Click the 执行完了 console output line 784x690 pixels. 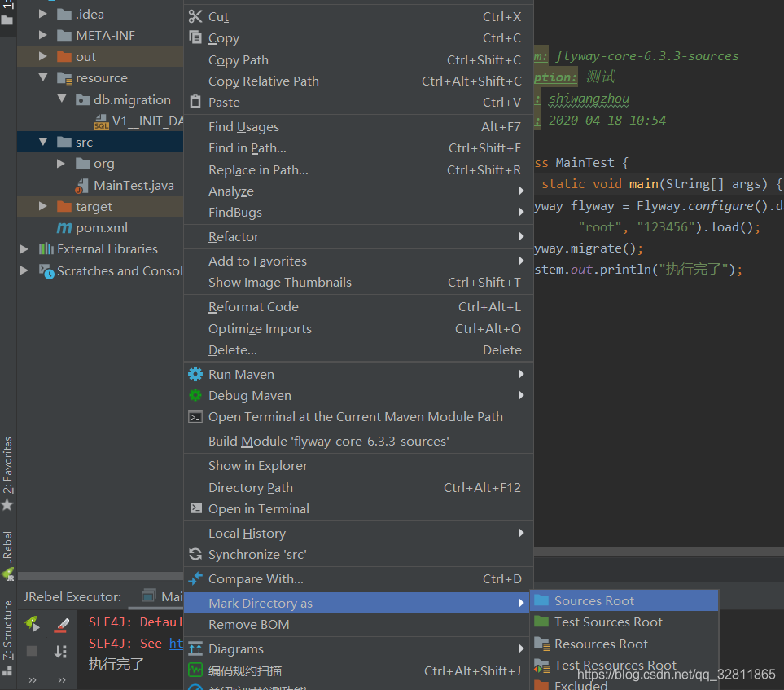coord(116,664)
